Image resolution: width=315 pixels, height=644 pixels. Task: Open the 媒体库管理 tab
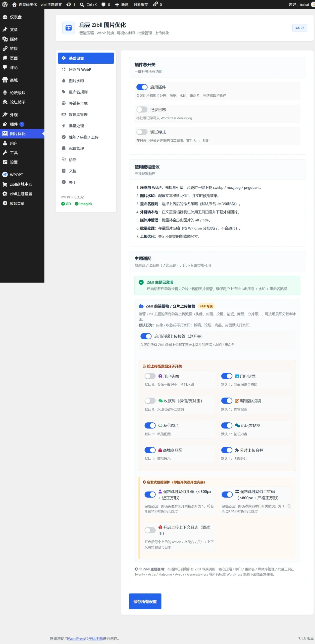coord(86,114)
